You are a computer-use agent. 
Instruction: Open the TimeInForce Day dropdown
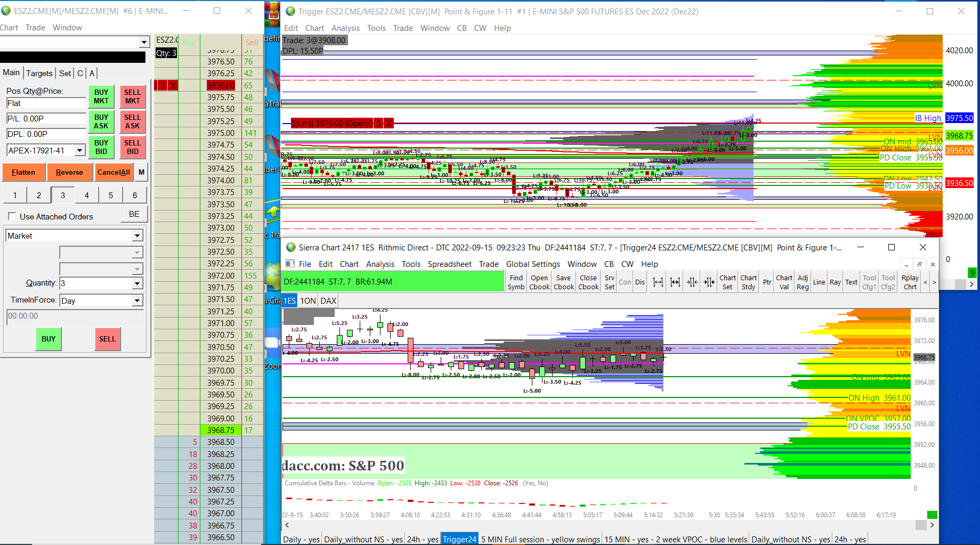pos(137,300)
